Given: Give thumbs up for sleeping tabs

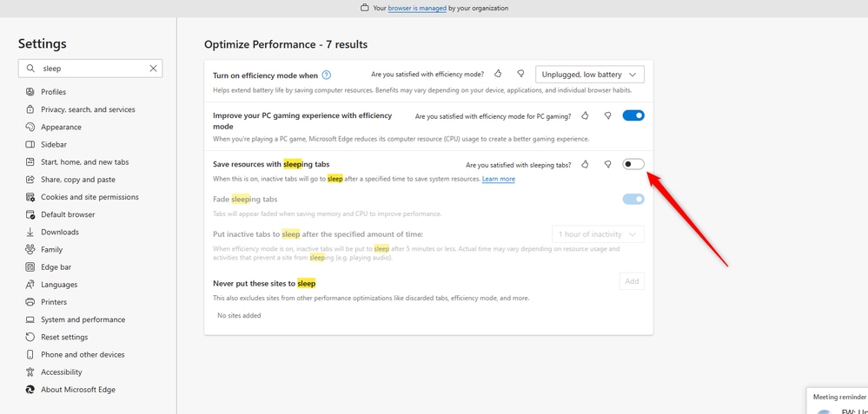Looking at the screenshot, I should coord(585,164).
